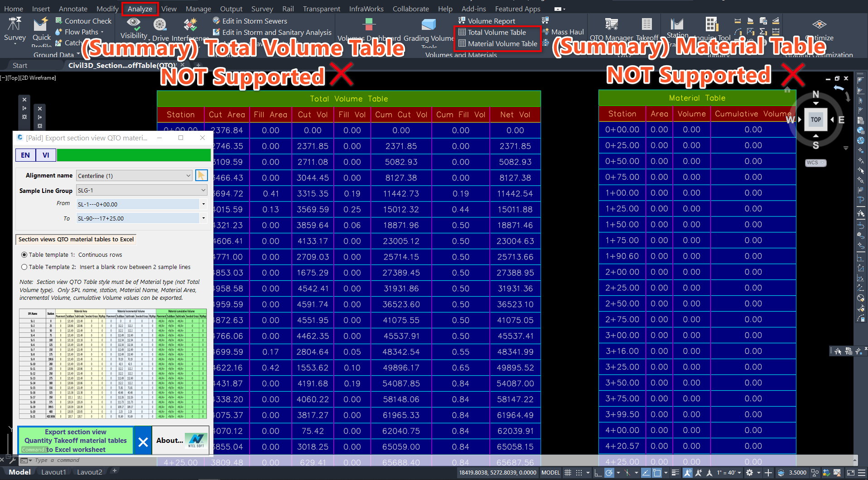Click Export section view QTO tables button

click(x=76, y=440)
